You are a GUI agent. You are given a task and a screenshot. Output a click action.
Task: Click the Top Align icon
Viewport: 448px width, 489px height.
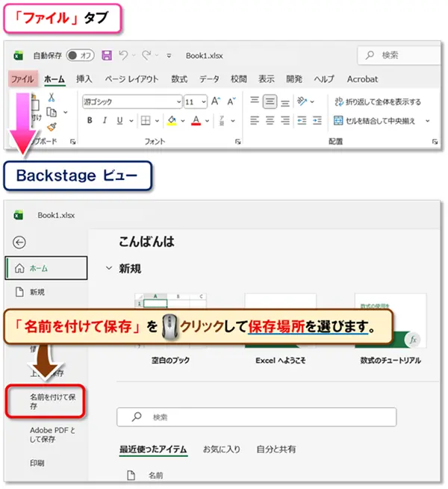point(255,101)
